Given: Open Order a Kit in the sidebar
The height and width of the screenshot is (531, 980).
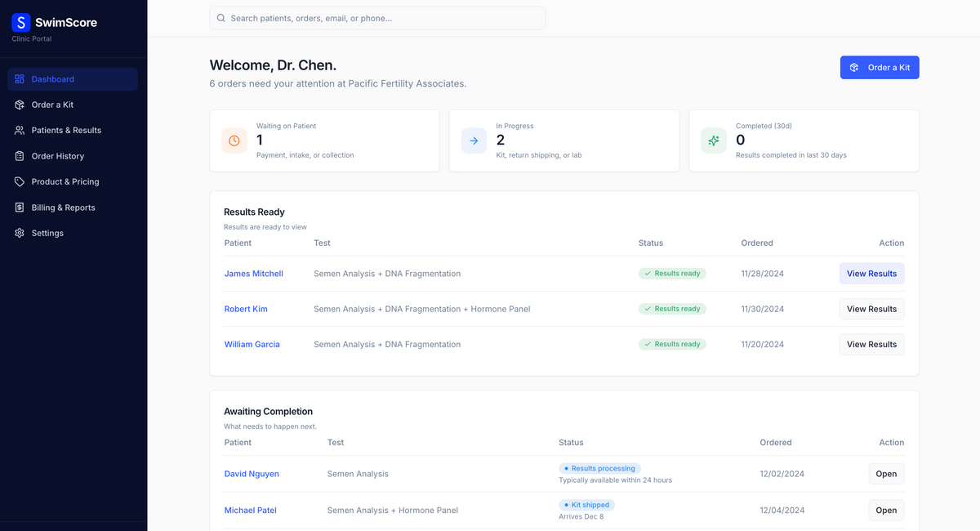Looking at the screenshot, I should [73, 105].
